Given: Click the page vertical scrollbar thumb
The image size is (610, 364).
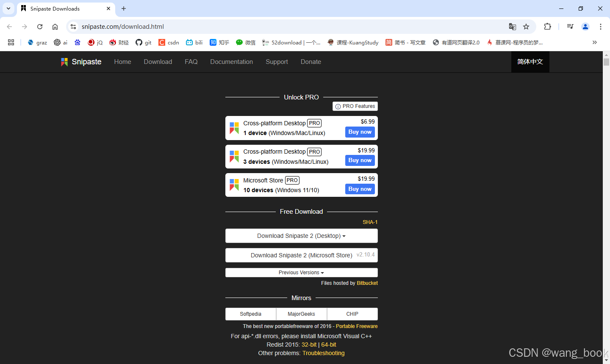Looking at the screenshot, I should (606, 62).
